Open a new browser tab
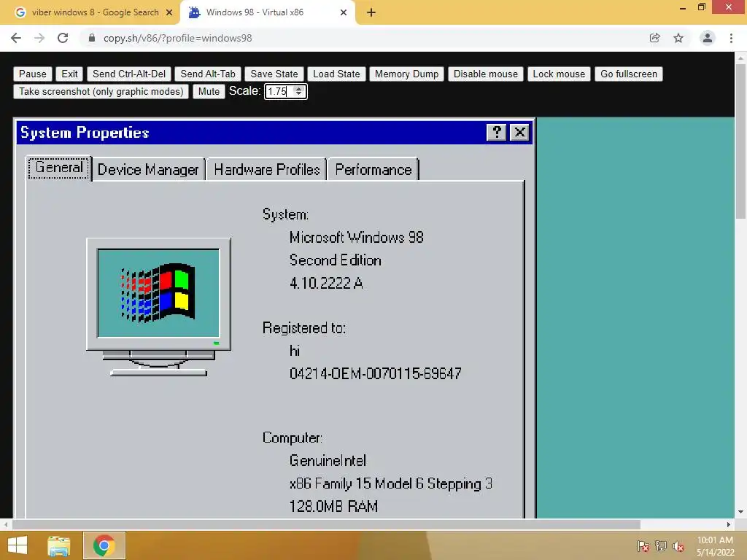747x560 pixels. (371, 13)
